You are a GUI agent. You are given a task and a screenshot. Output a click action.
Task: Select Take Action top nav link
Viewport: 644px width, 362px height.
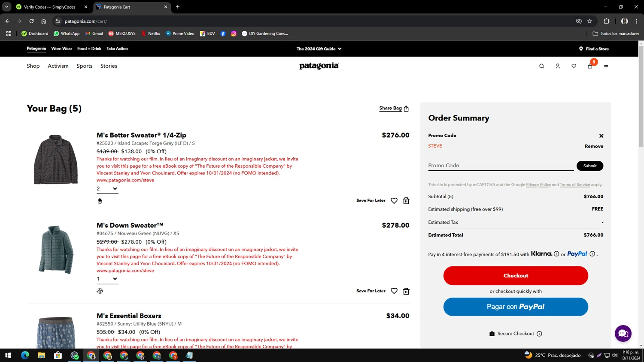(117, 48)
